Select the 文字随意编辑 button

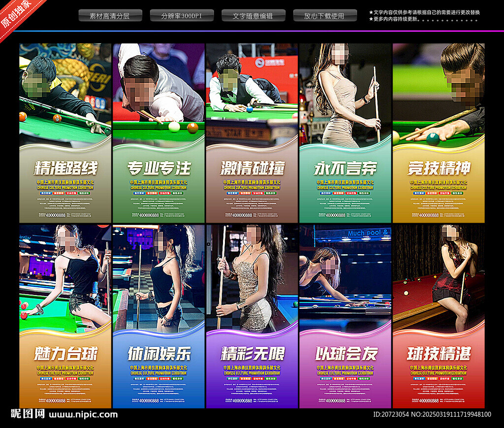253,15
